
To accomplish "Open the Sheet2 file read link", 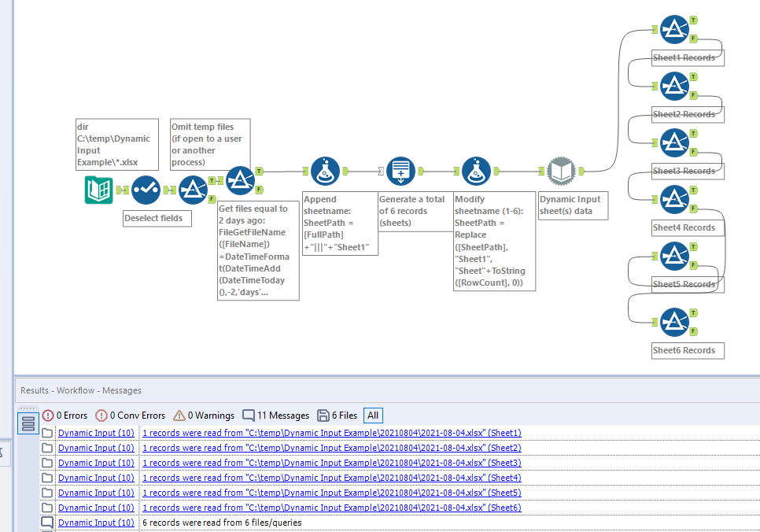I will (x=332, y=448).
